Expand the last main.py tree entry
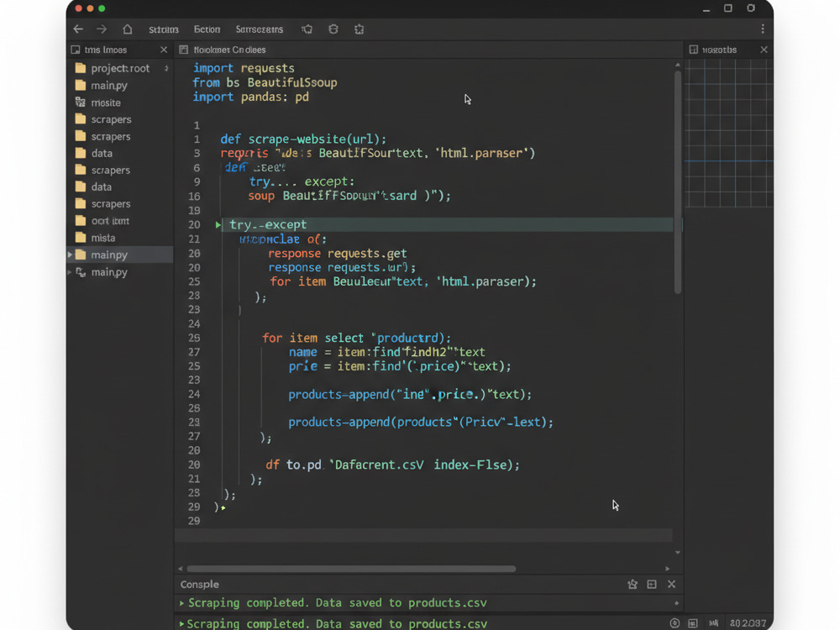The image size is (840, 630). point(70,272)
